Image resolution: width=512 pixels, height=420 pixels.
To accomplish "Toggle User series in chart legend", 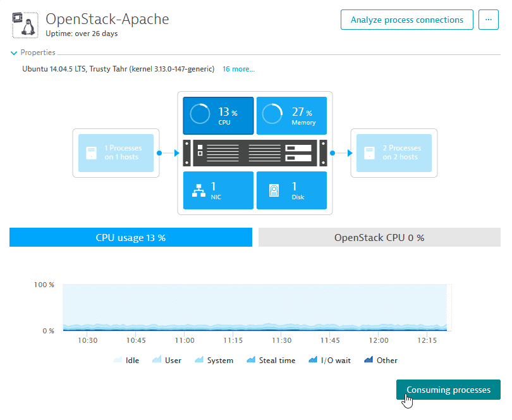I will pos(167,360).
